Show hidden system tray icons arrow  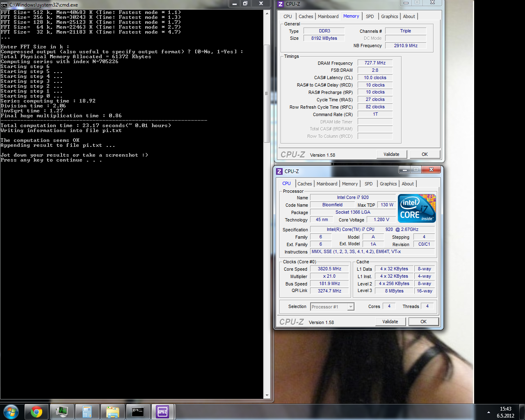488,412
